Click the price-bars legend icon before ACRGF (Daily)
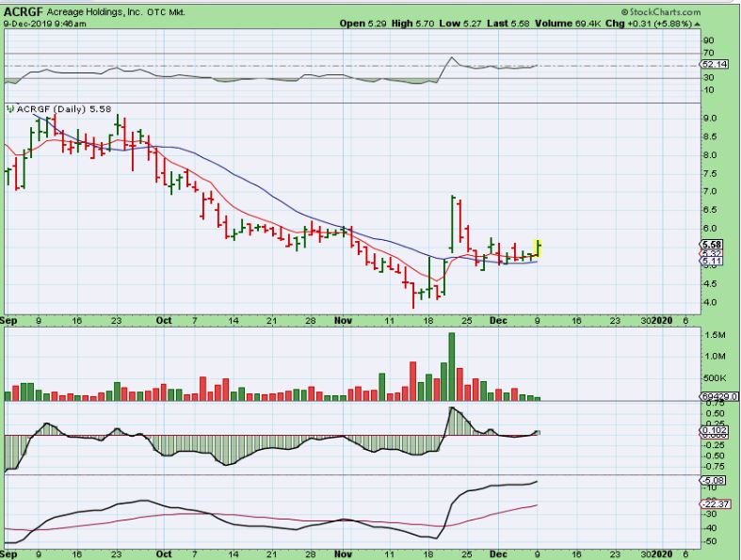The image size is (741, 560). click(11, 109)
